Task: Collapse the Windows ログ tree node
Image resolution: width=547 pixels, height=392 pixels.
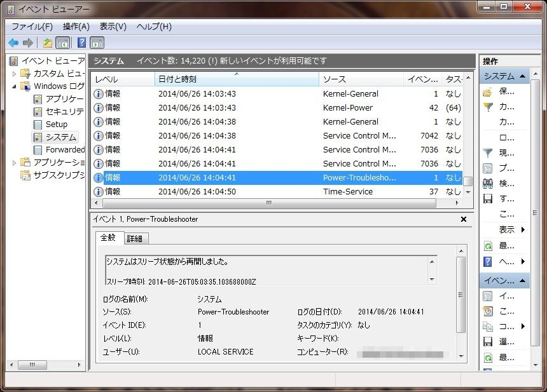Action: pyautogui.click(x=14, y=86)
